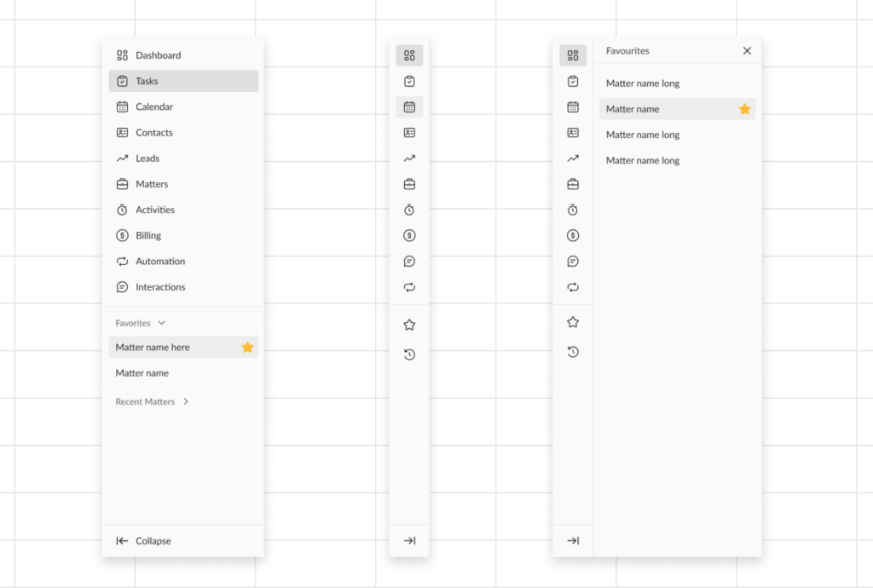The height and width of the screenshot is (588, 873).
Task: Click the contact card icon beside the Favourites panel
Action: coord(573,133)
